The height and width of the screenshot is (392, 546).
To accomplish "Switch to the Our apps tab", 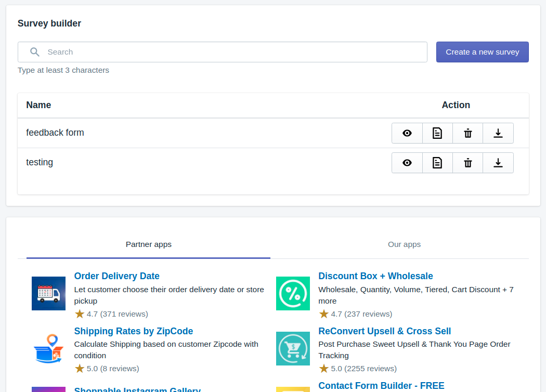I will [x=404, y=244].
